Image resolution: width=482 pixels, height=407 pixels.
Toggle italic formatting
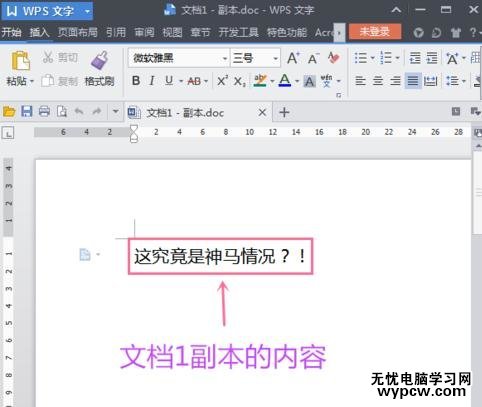click(152, 81)
